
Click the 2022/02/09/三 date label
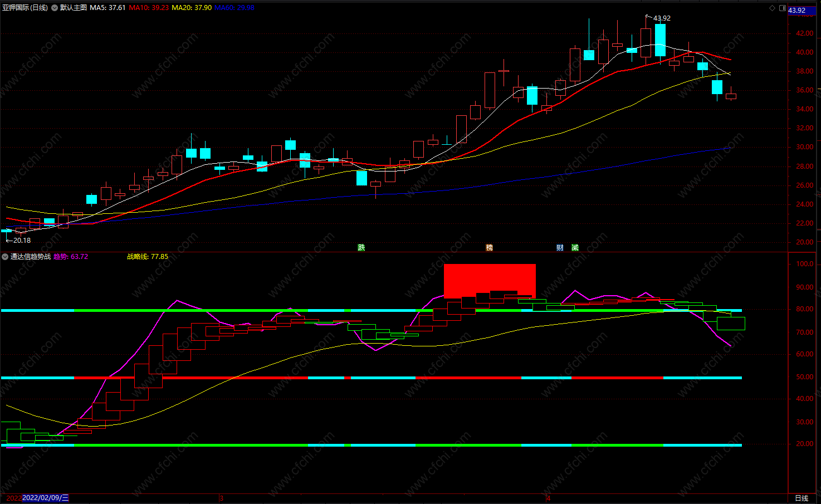pos(46,498)
